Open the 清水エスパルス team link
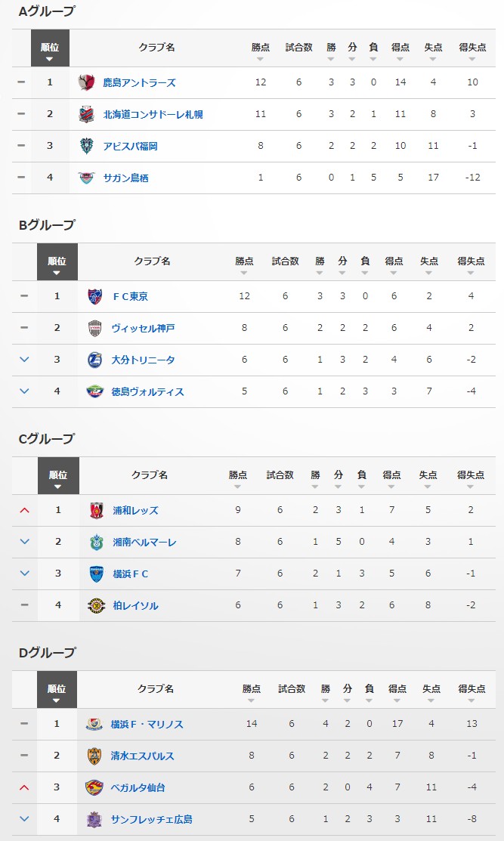This screenshot has height=841, width=504. 142,756
